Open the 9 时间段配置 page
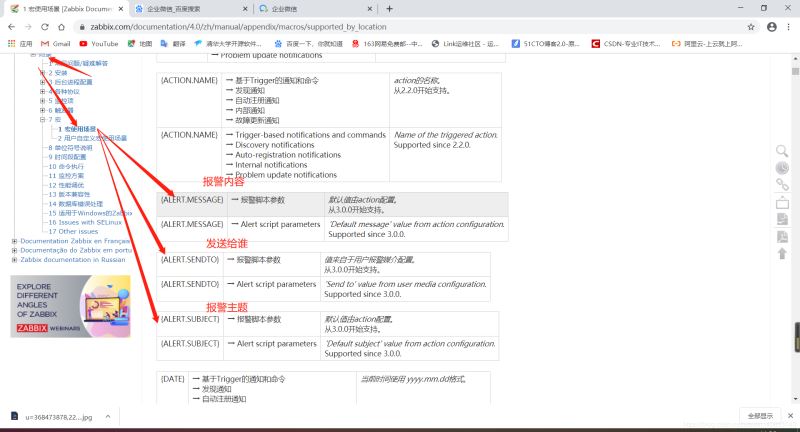800x432 pixels. click(67, 157)
